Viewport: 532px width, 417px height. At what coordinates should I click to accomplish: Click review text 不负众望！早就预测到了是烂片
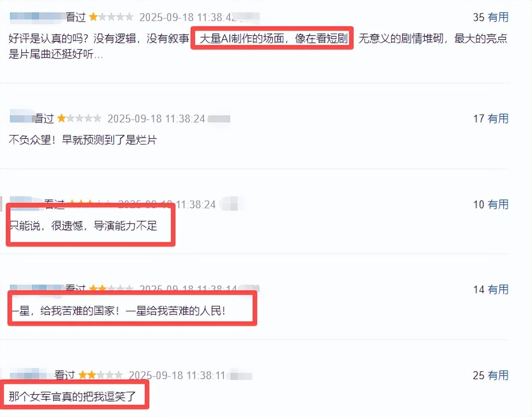point(83,140)
